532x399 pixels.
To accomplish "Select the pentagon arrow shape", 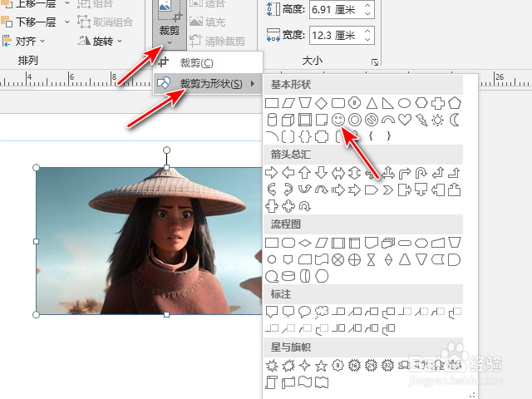I will 372,190.
